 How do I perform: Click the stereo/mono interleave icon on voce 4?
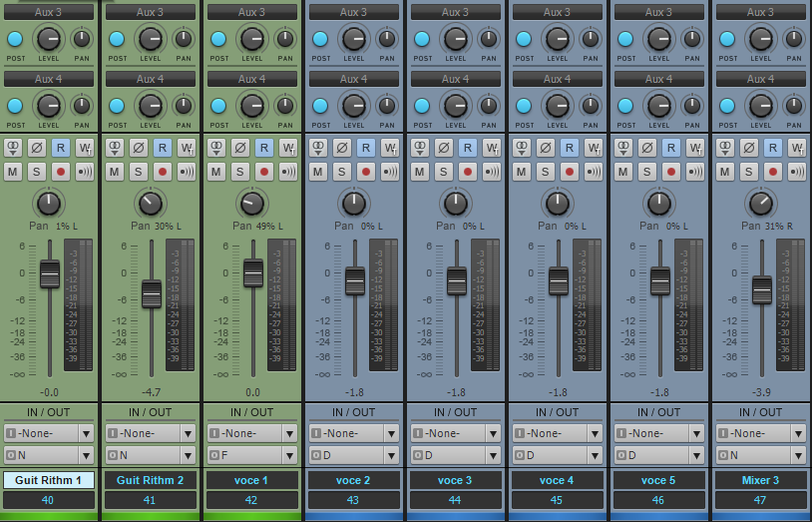[521, 148]
